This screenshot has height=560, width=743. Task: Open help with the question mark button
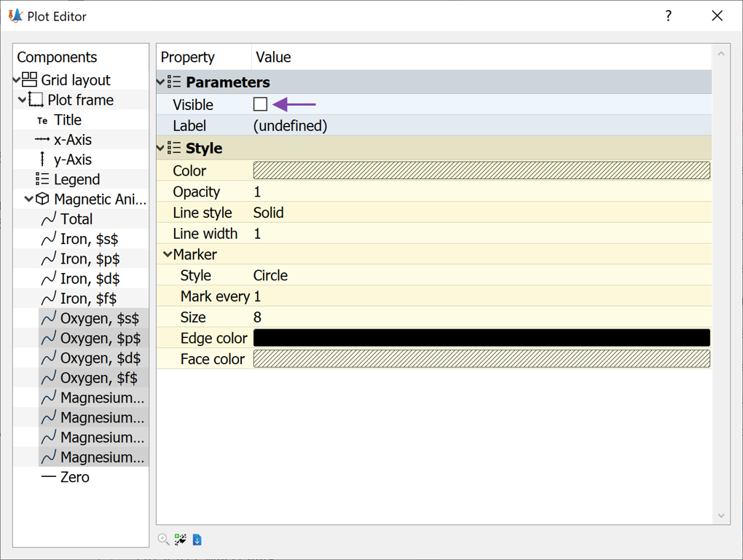pyautogui.click(x=668, y=16)
